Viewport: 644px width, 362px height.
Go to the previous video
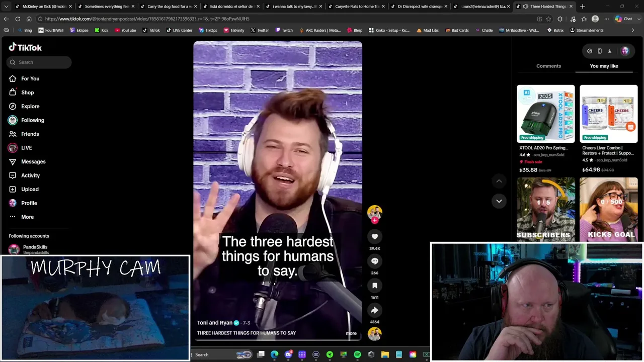(x=499, y=181)
